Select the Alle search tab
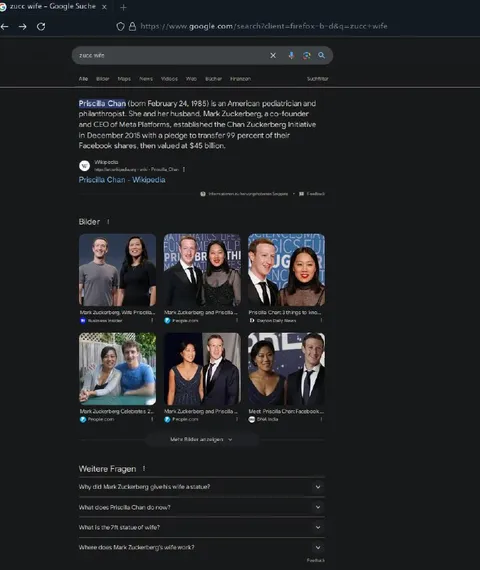 83,79
